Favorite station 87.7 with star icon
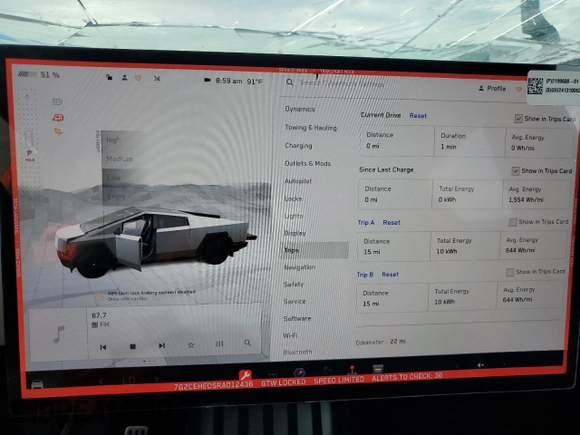Screen dimensions: 580x435 click(191, 345)
